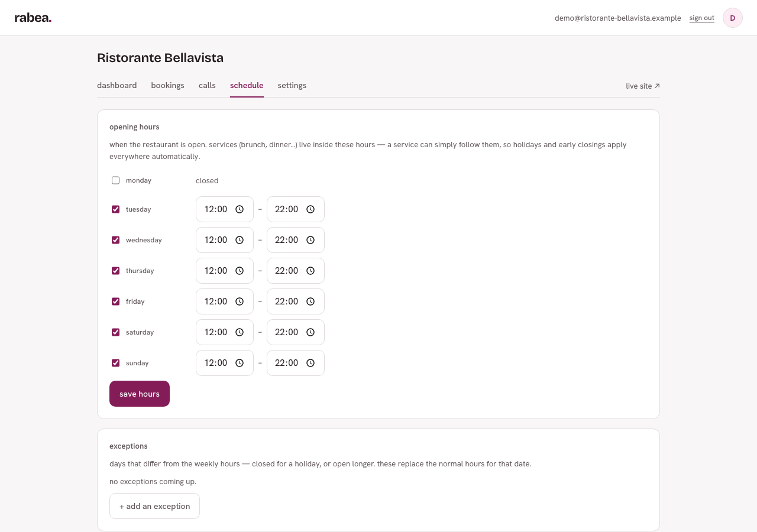Open Friday closing time clock icon
Viewport: 757px width, 532px height.
pyautogui.click(x=310, y=301)
